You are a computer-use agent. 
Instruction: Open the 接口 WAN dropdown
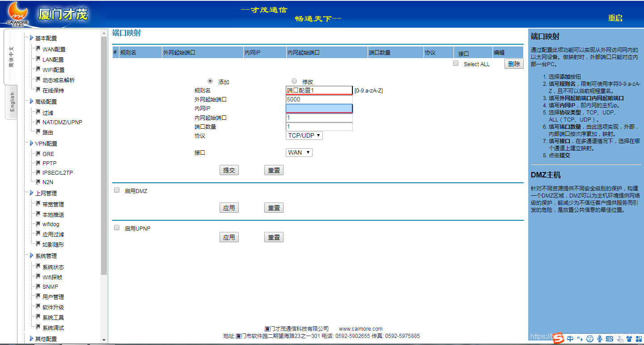[x=299, y=152]
